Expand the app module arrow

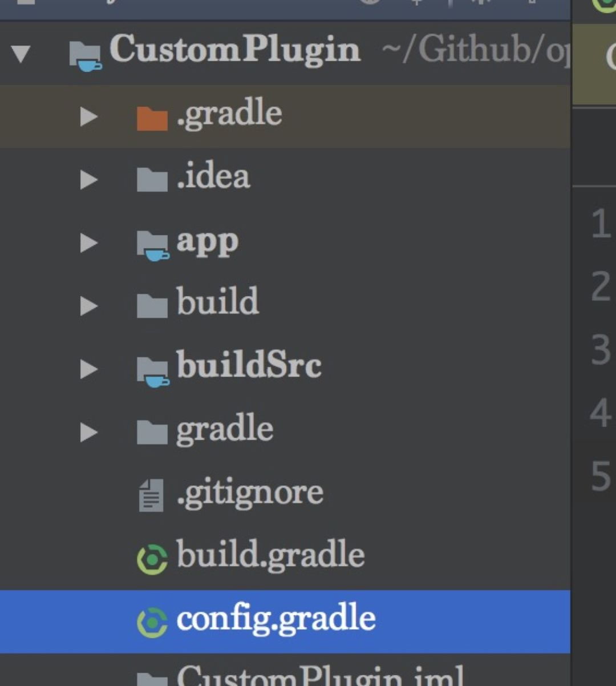pyautogui.click(x=88, y=243)
